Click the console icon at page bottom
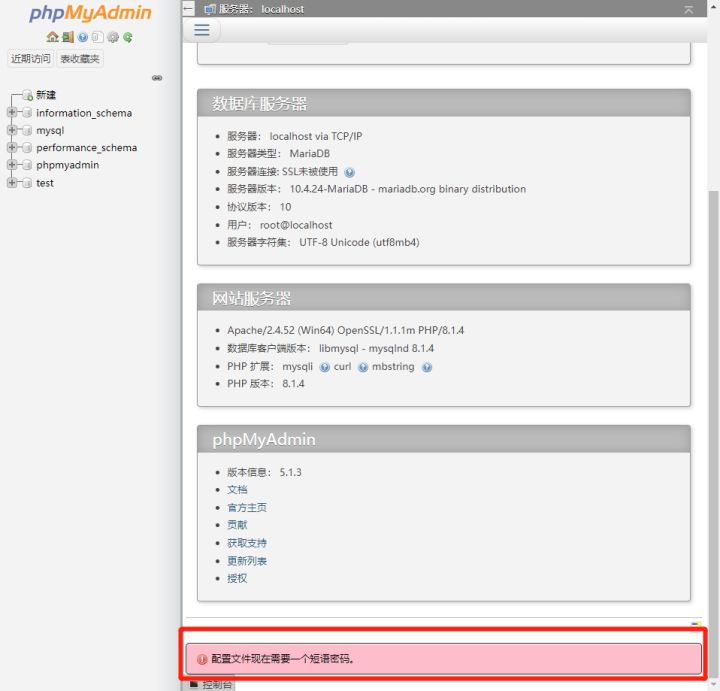Viewport: 720px width, 691px height. (194, 684)
